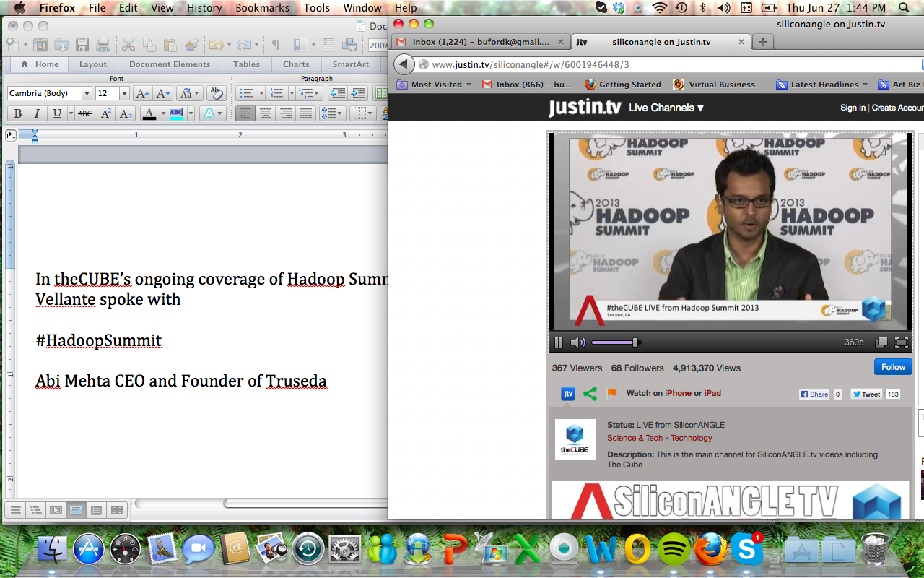The width and height of the screenshot is (924, 578).
Task: Click the blue Follow button
Action: point(893,367)
